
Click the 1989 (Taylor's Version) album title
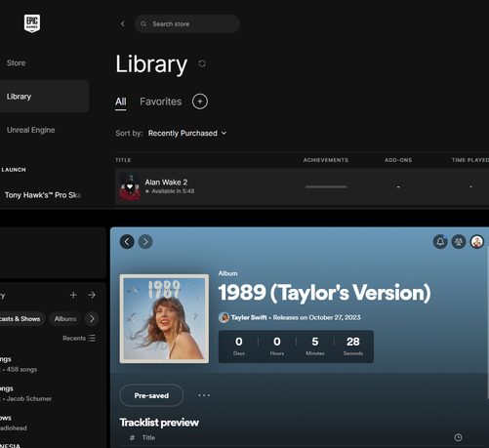tap(324, 293)
